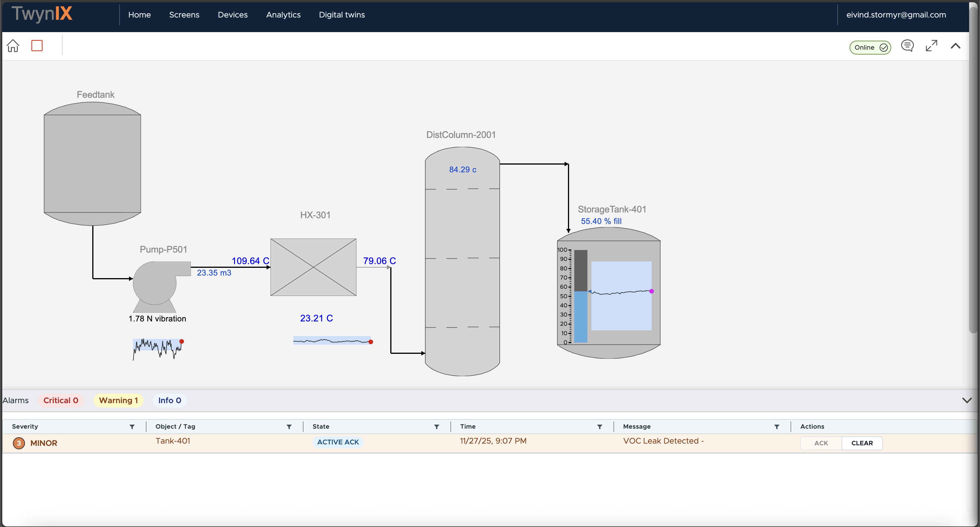Open the user account email menu
The width and height of the screenshot is (980, 527).
click(x=896, y=15)
